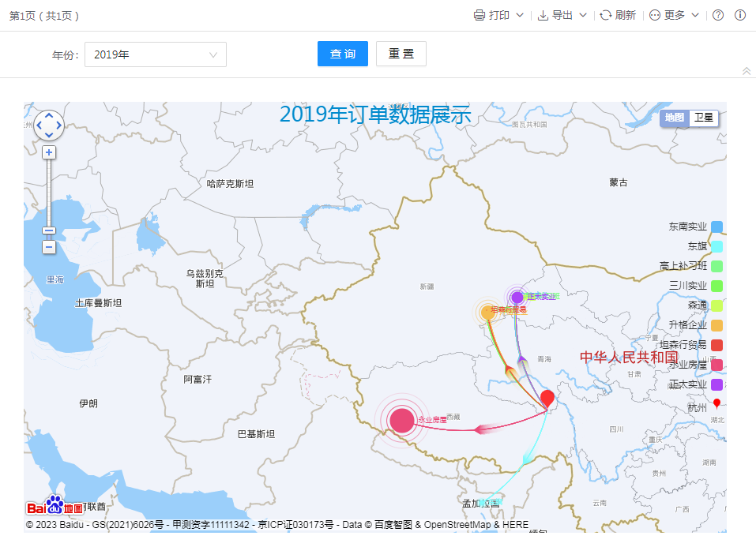Pan the map up with arrow control
This screenshot has width=756, height=547.
coord(49,116)
